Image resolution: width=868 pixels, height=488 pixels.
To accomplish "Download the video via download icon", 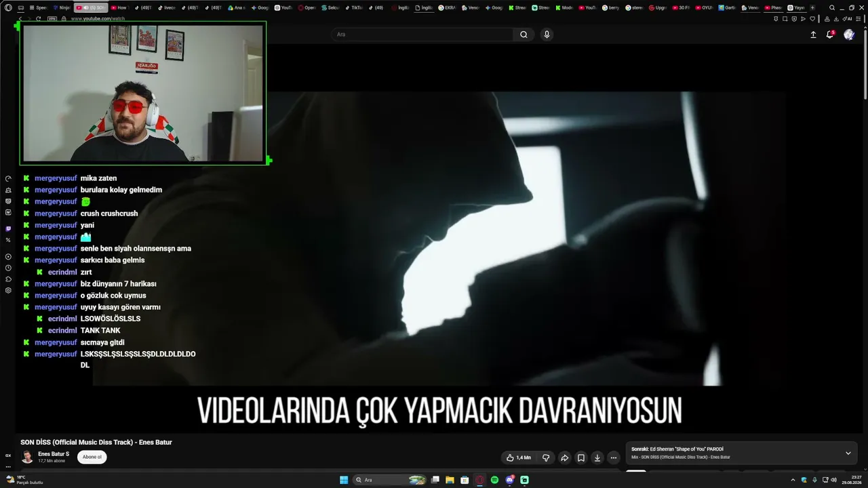I will [597, 457].
